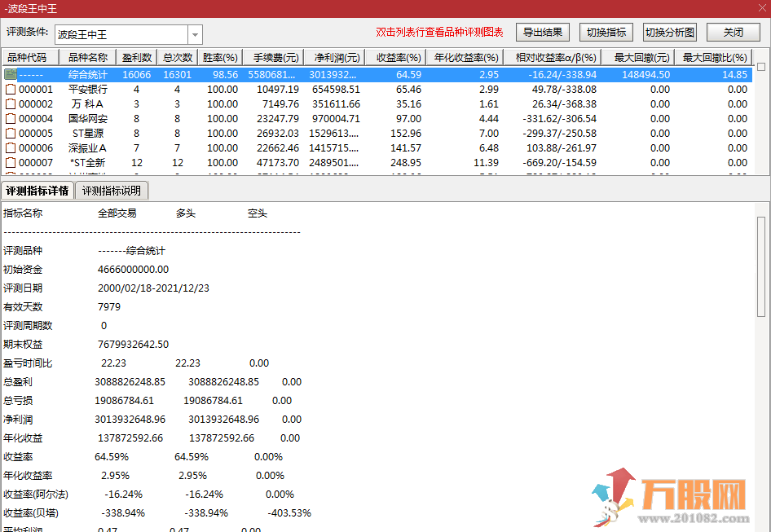Click the document icon beside 000002

[11, 104]
